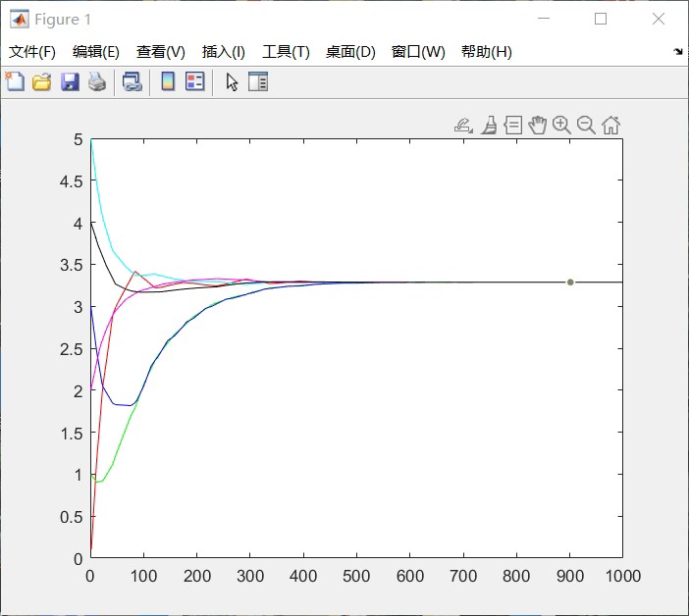Select the Edit Plot arrow tool
Screen dimensions: 689x616
point(232,82)
